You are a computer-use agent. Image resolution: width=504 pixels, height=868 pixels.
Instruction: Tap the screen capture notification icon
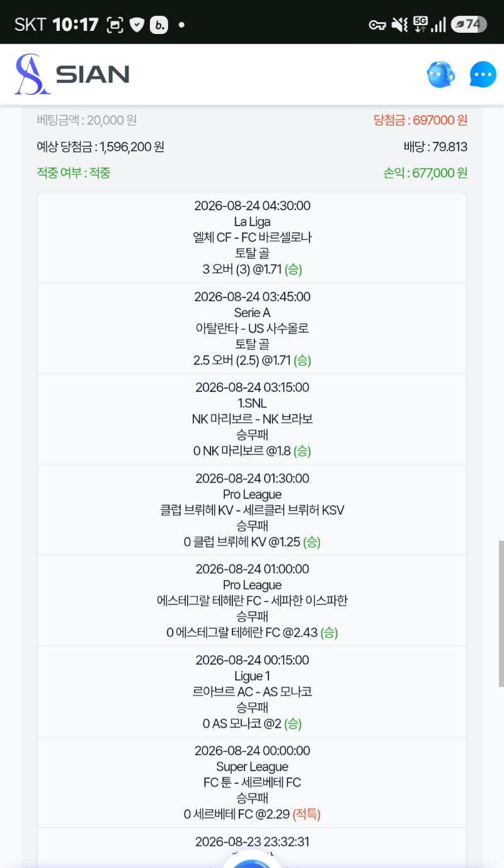point(115,25)
